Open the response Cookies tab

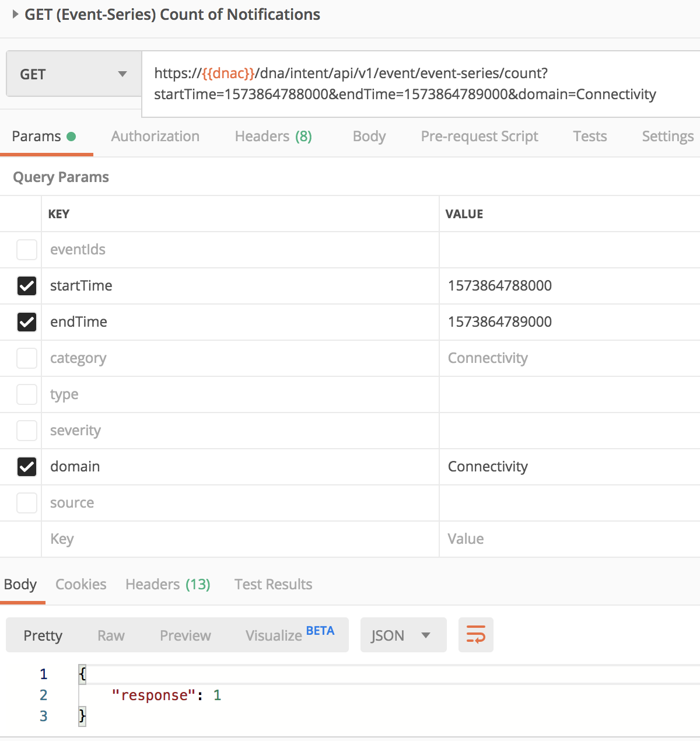80,585
